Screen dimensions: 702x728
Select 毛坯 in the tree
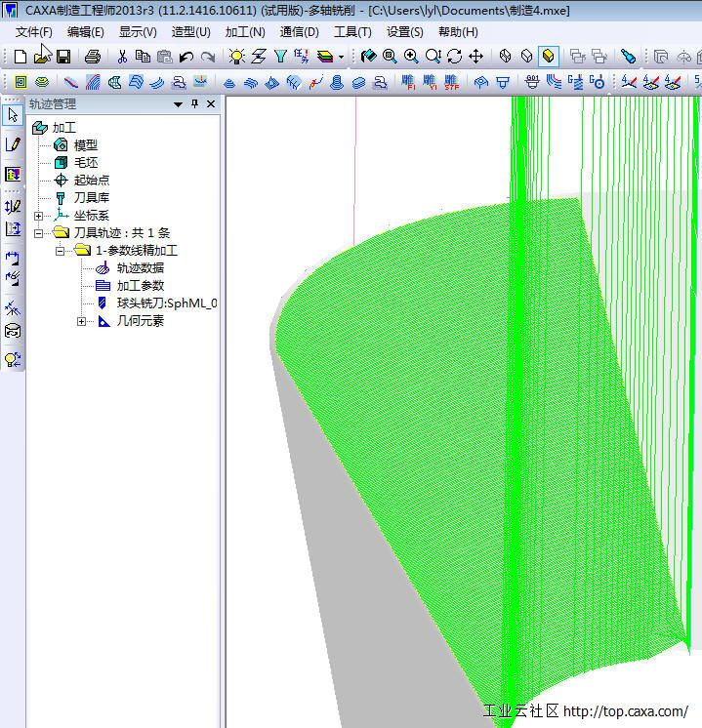pos(86,163)
